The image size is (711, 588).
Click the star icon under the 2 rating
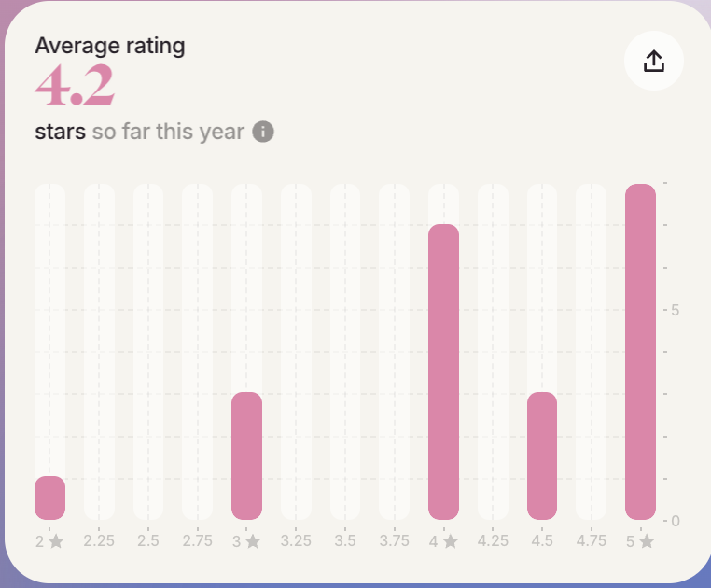point(56,541)
